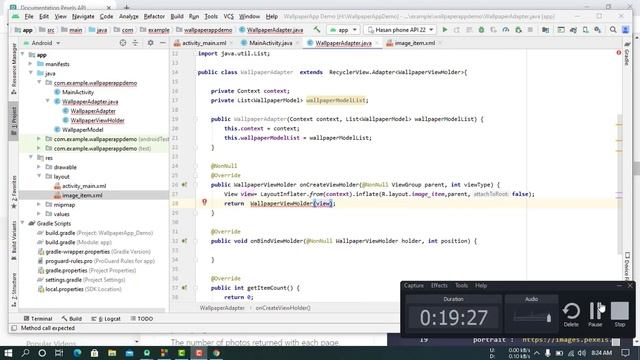Collapse the app module node
The width and height of the screenshot is (640, 360).
pyautogui.click(x=22, y=55)
